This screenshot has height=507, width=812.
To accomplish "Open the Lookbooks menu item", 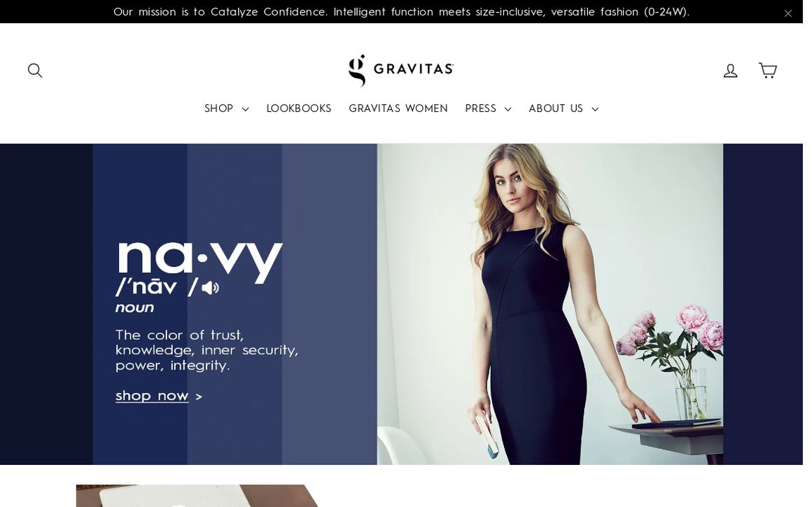I will 299,109.
